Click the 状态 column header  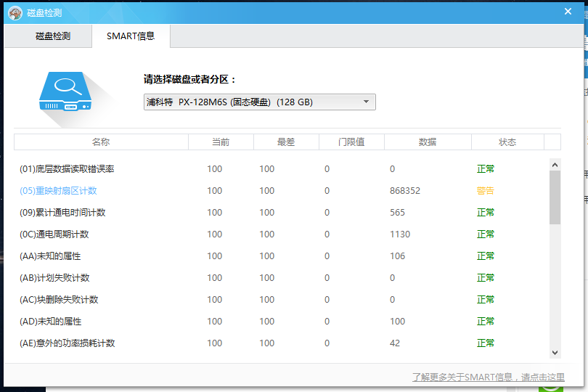(507, 142)
